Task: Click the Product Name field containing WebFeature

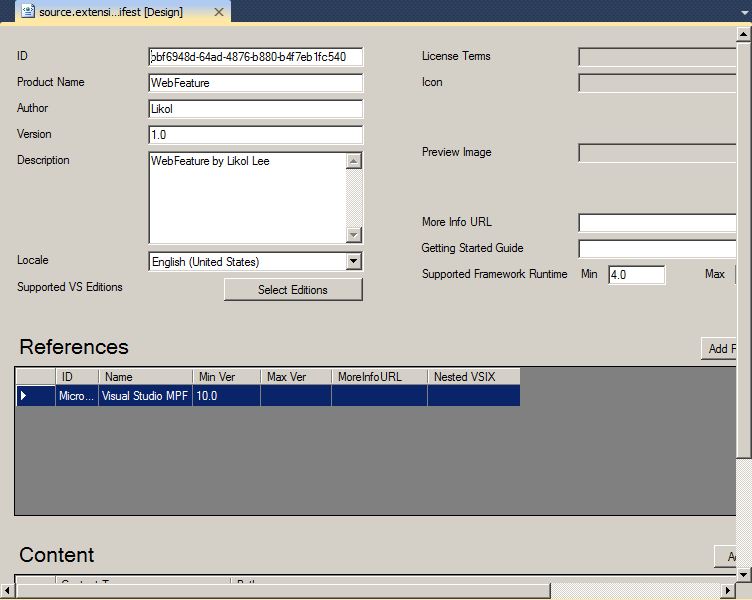Action: click(256, 83)
